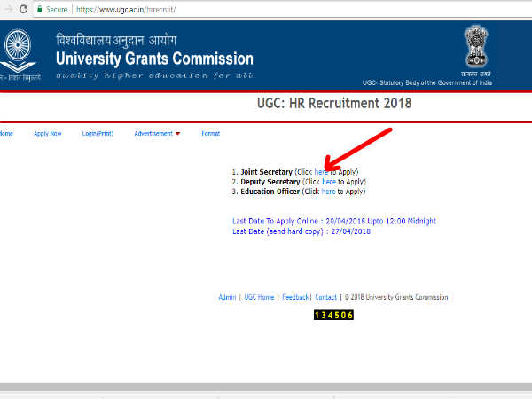Click 'UGC-Statutory Body of the Government' text
532x399 pixels.
point(427,82)
